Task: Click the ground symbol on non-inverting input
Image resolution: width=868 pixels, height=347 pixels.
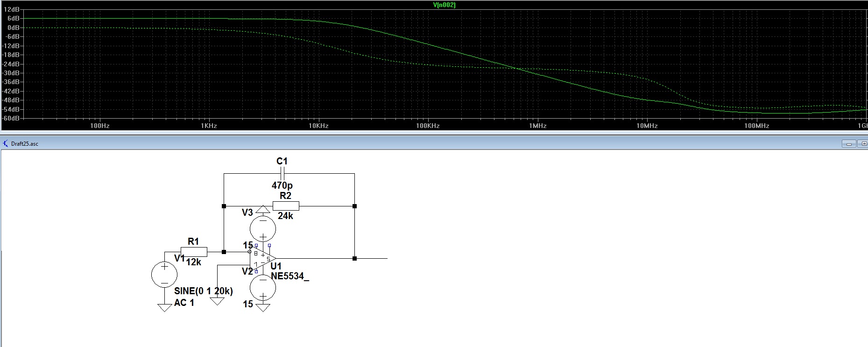Action: coord(217,301)
